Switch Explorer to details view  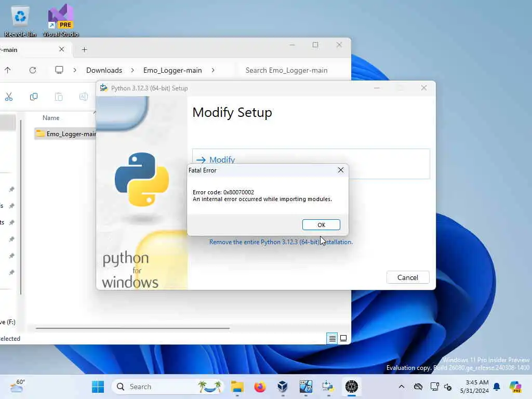click(332, 338)
